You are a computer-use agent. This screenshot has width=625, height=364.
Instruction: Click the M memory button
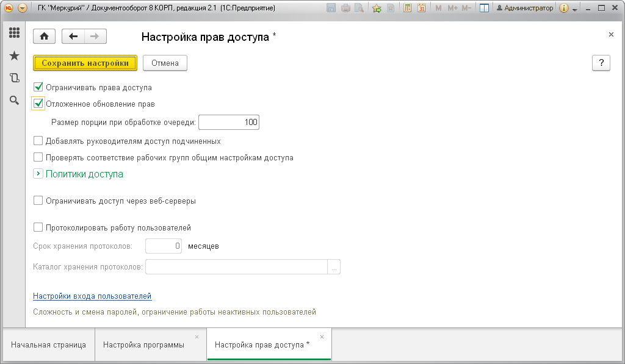[438, 8]
